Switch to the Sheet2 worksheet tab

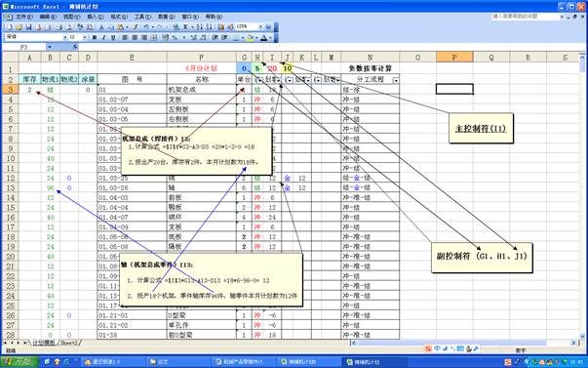pos(69,343)
